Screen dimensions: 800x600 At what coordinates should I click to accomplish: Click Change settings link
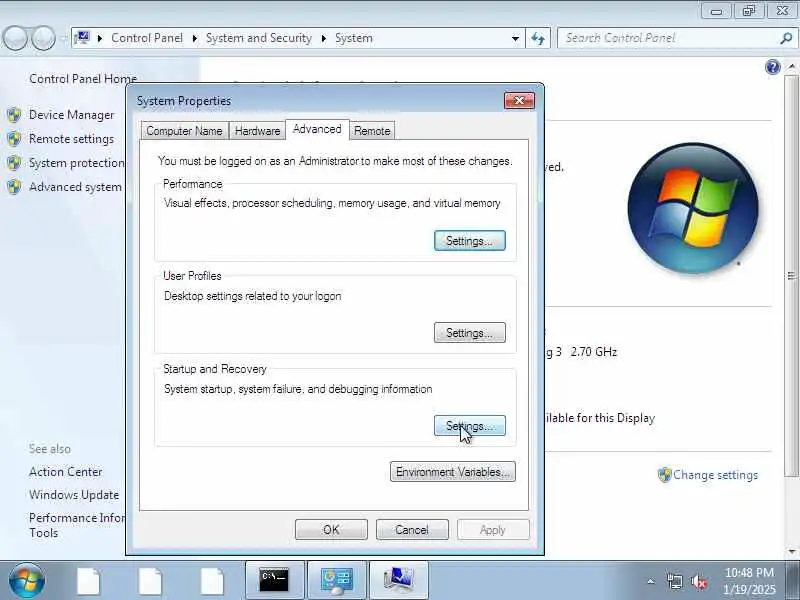tap(715, 475)
